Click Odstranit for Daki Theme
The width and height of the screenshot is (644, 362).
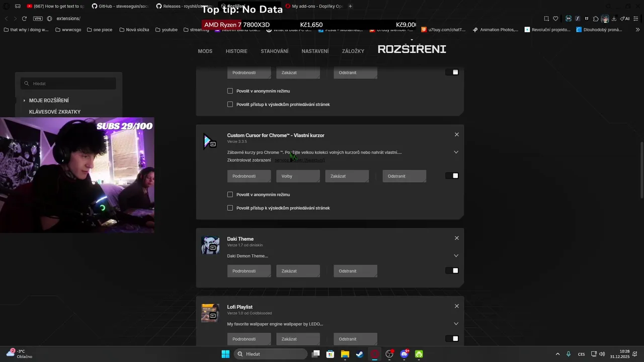(x=355, y=271)
